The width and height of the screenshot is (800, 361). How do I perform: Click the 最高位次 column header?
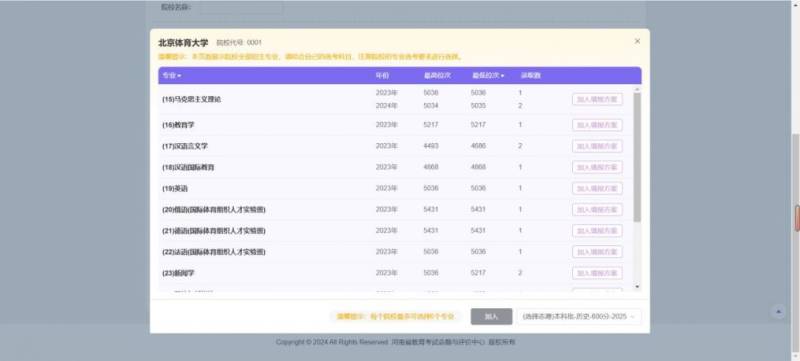[437, 75]
